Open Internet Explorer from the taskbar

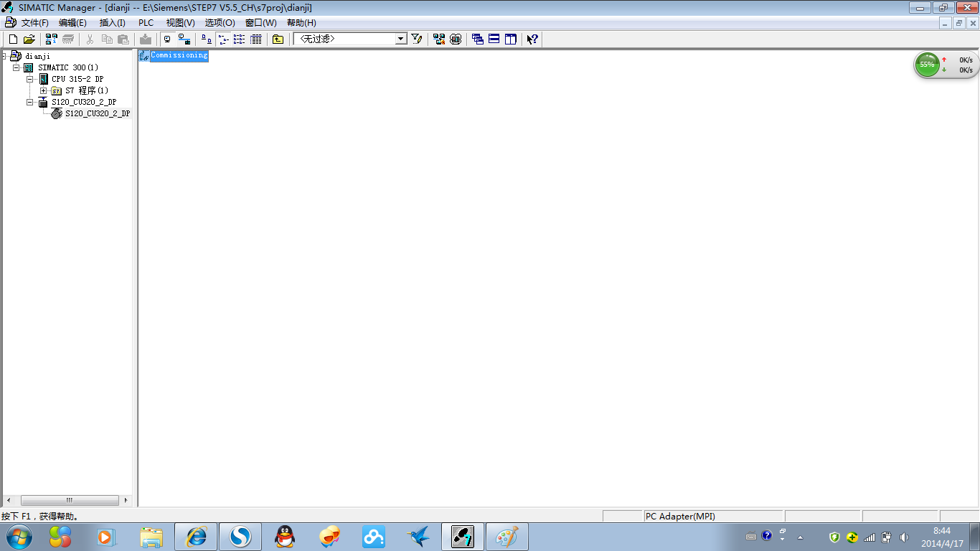(195, 537)
